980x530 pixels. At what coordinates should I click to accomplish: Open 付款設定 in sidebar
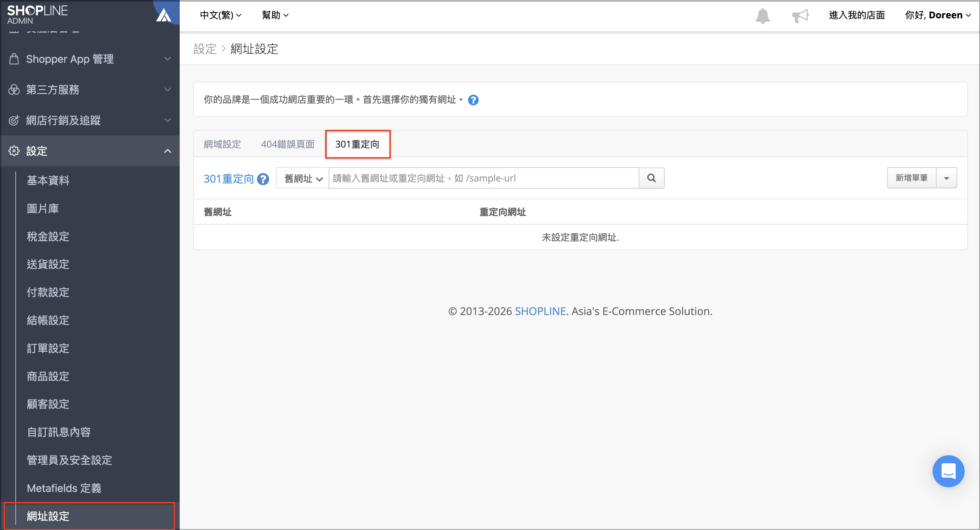click(x=48, y=292)
